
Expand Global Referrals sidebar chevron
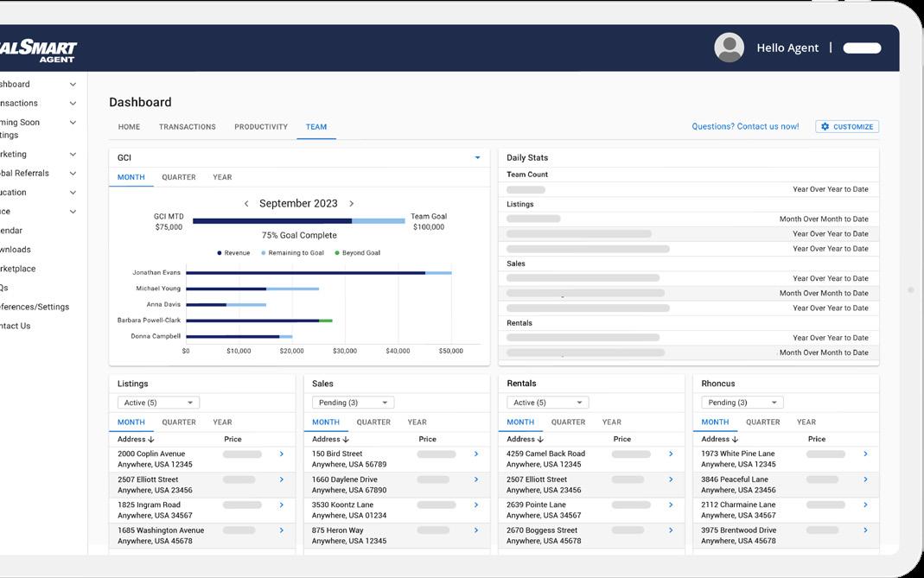click(x=73, y=174)
